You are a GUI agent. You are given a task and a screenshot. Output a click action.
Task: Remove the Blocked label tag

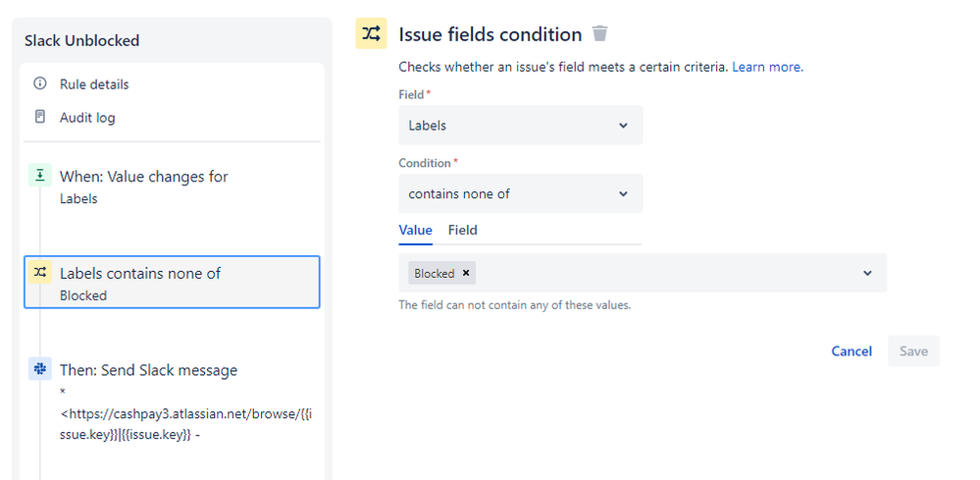(x=466, y=274)
